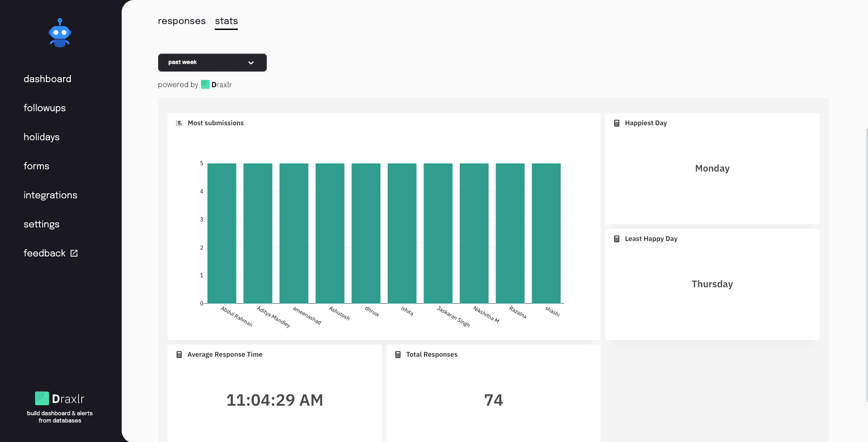The image size is (868, 442).
Task: Click the Jaskaran Singh axis label
Action: click(x=453, y=316)
